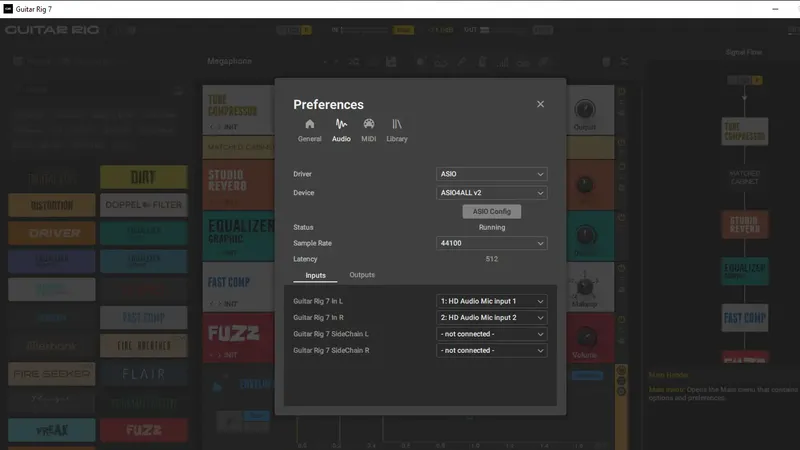
Task: Open Guitar Rig 7 In L input dropdown
Action: pos(491,302)
